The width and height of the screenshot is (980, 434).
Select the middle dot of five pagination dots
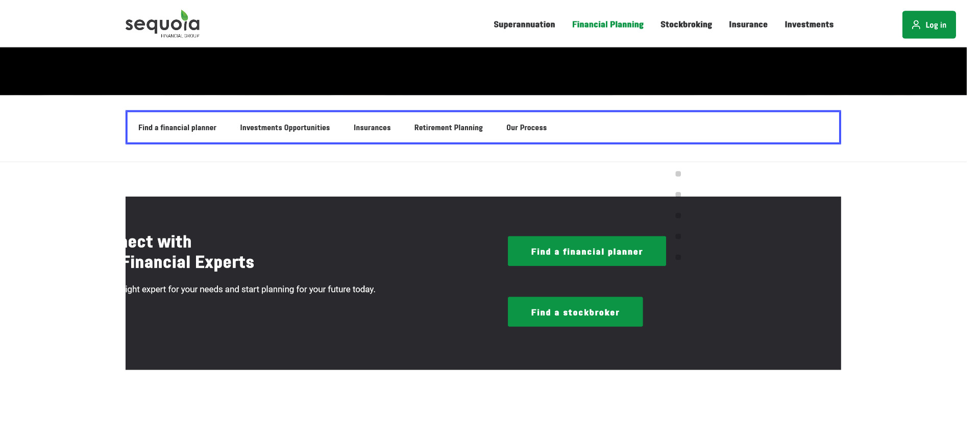pyautogui.click(x=678, y=215)
